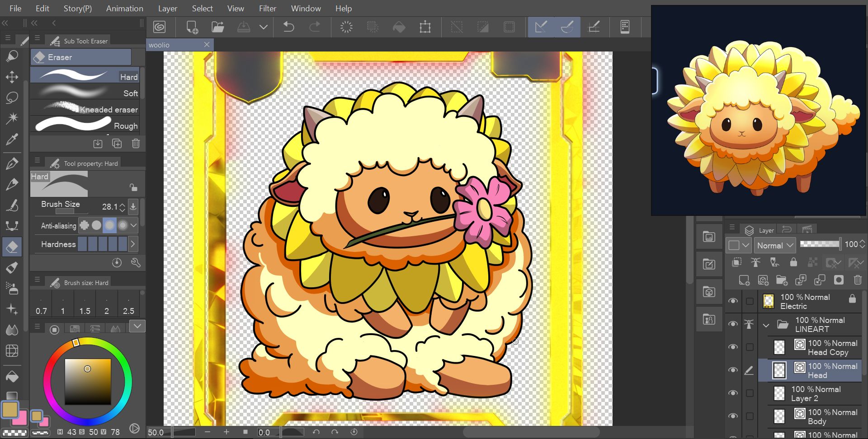868x439 pixels.
Task: Click the Clip Studio launcher icon
Action: (x=159, y=27)
